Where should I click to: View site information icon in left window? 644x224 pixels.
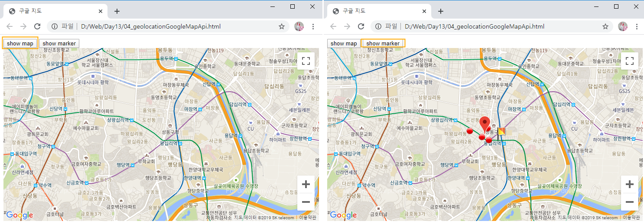pos(55,26)
